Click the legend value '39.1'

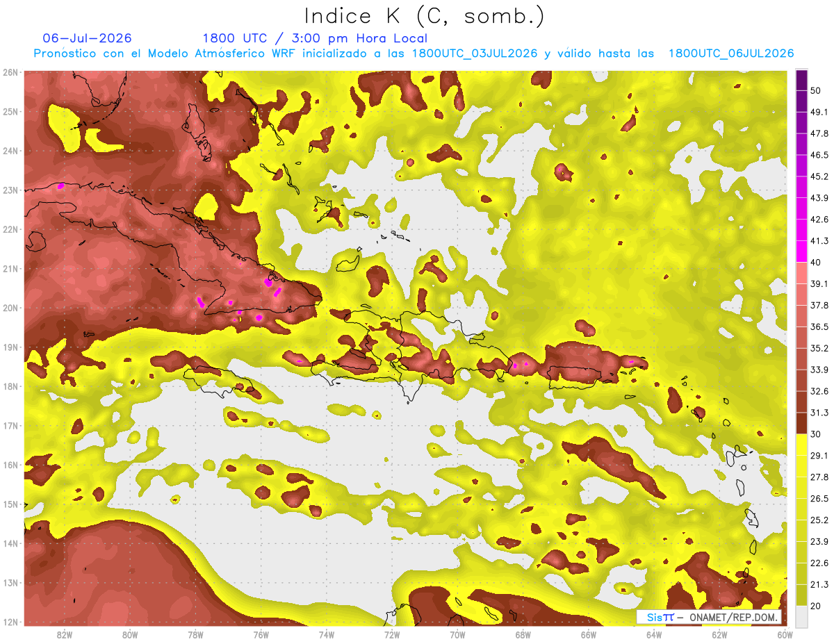[x=819, y=283]
